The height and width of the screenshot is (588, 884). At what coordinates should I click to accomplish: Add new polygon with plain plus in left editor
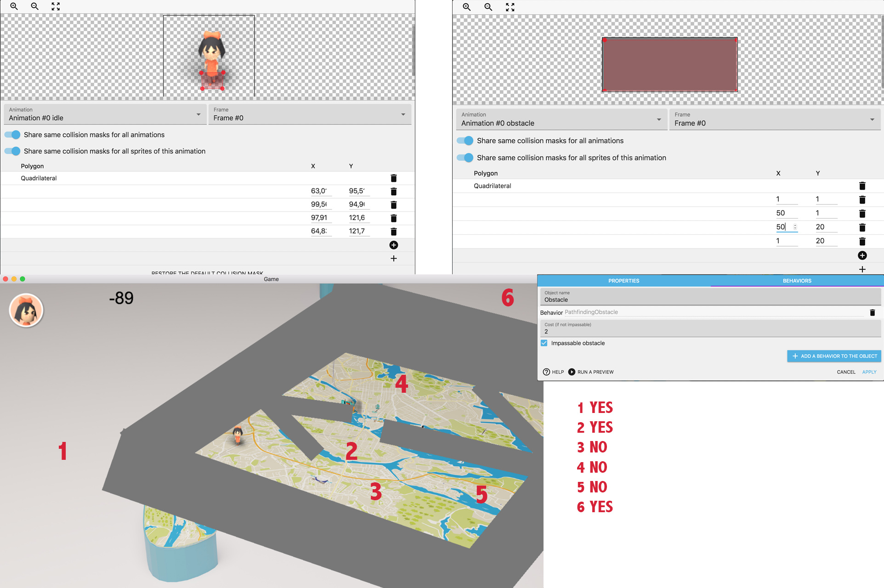coord(394,259)
